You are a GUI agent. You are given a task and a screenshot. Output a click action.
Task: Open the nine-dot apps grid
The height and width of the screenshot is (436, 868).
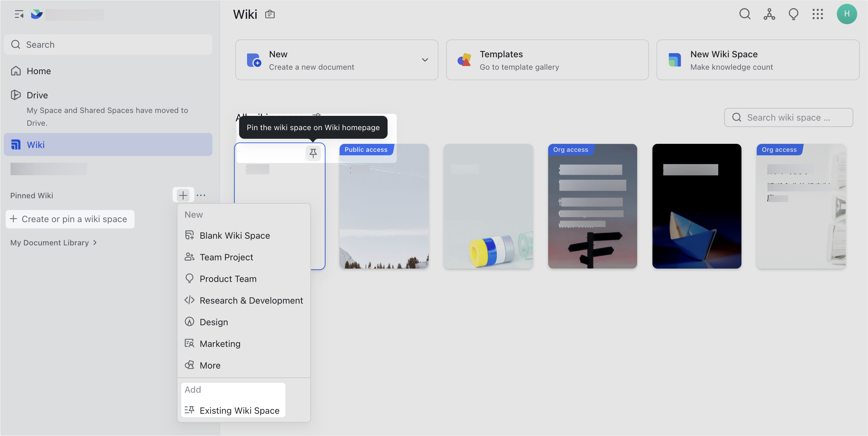(x=818, y=14)
